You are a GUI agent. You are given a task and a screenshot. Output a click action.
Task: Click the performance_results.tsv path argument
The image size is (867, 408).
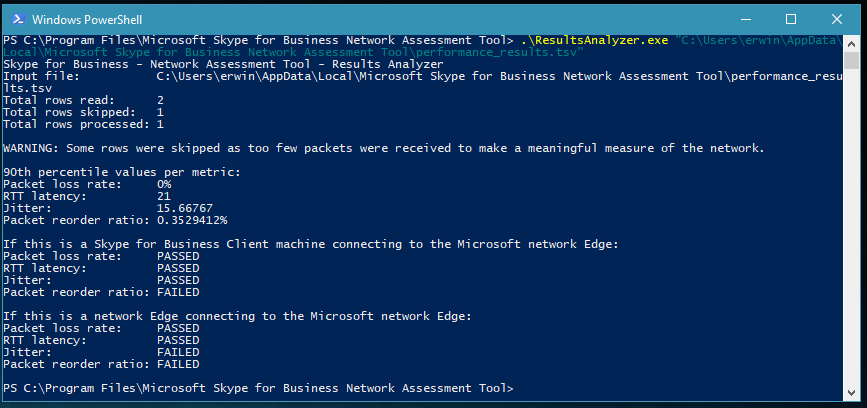pos(422,46)
